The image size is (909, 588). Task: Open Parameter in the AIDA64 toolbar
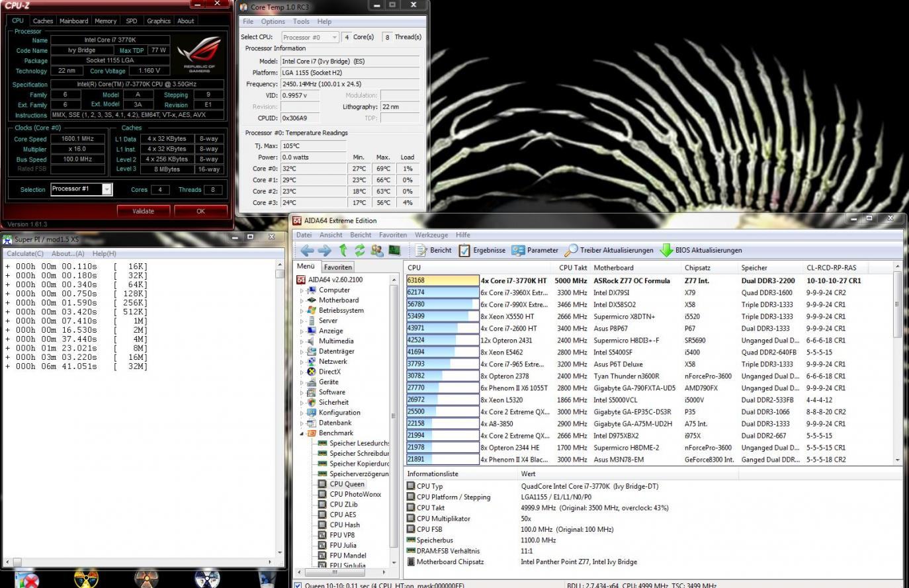click(535, 250)
